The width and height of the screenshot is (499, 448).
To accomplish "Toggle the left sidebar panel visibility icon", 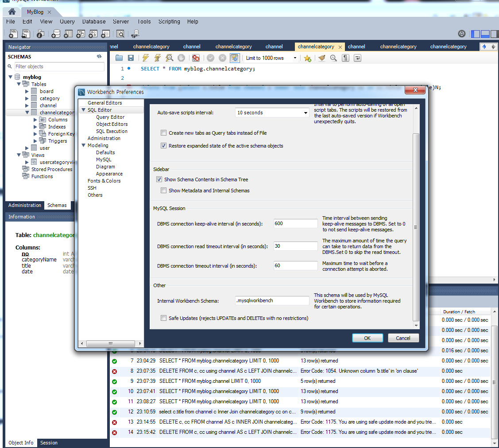I will [476, 34].
